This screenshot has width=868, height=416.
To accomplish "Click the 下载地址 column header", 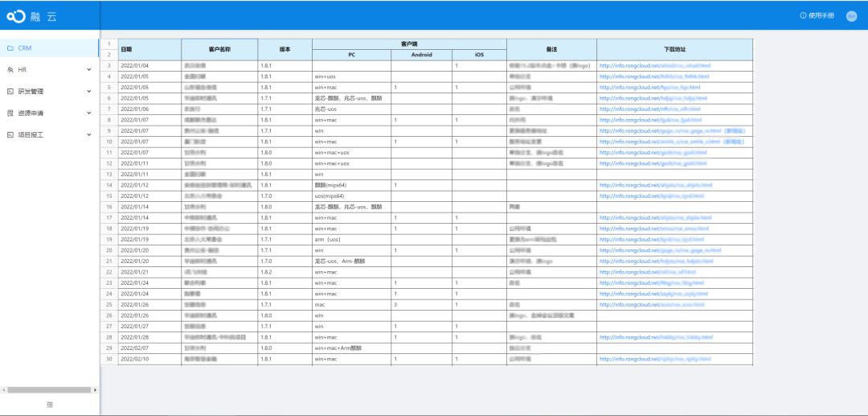I will (674, 49).
